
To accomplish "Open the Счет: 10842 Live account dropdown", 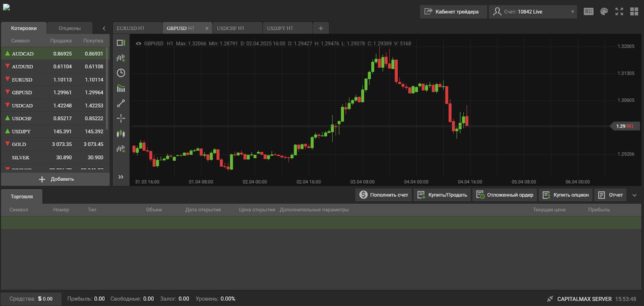I will [533, 12].
